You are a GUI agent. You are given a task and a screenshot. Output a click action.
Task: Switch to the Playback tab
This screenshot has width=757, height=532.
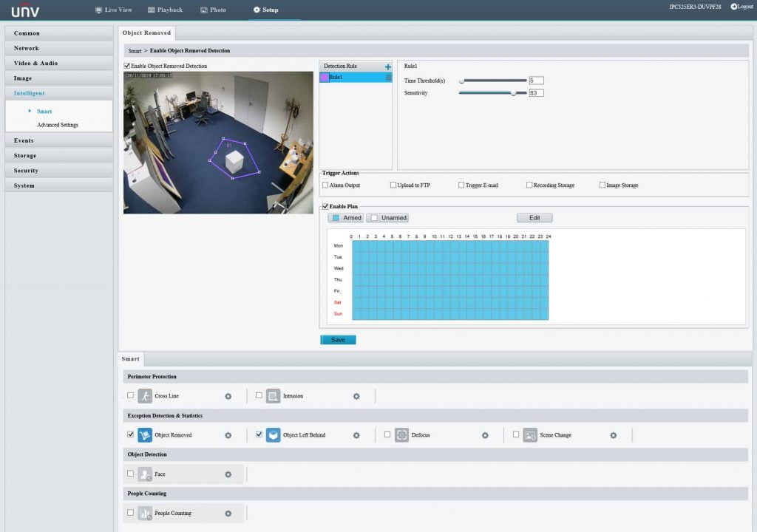[x=165, y=10]
